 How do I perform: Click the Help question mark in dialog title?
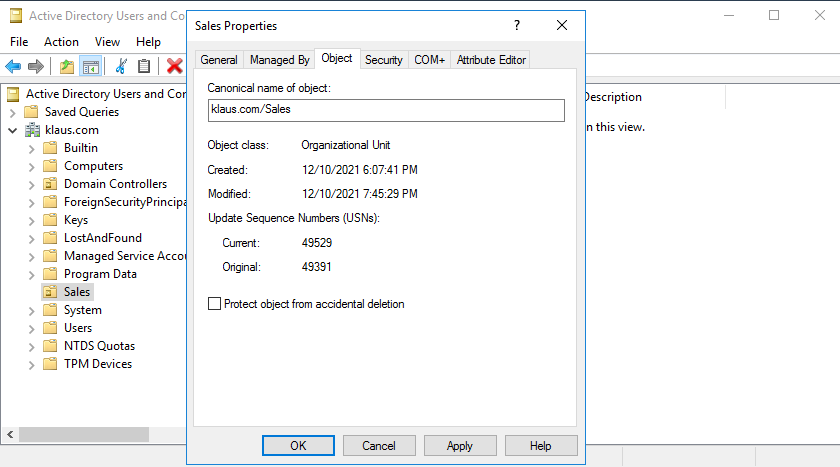(517, 25)
